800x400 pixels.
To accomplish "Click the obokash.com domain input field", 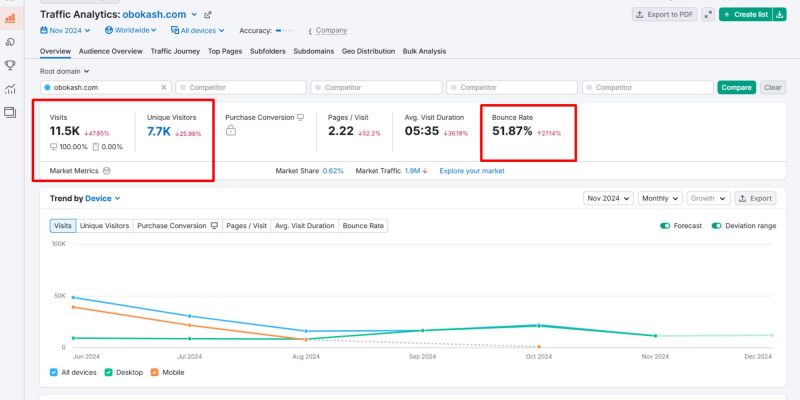I will click(x=106, y=87).
